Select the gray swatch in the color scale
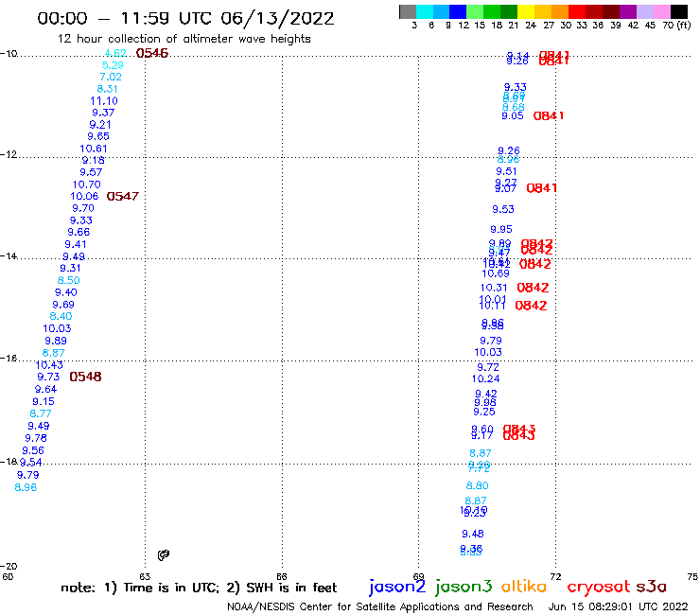 click(x=408, y=11)
